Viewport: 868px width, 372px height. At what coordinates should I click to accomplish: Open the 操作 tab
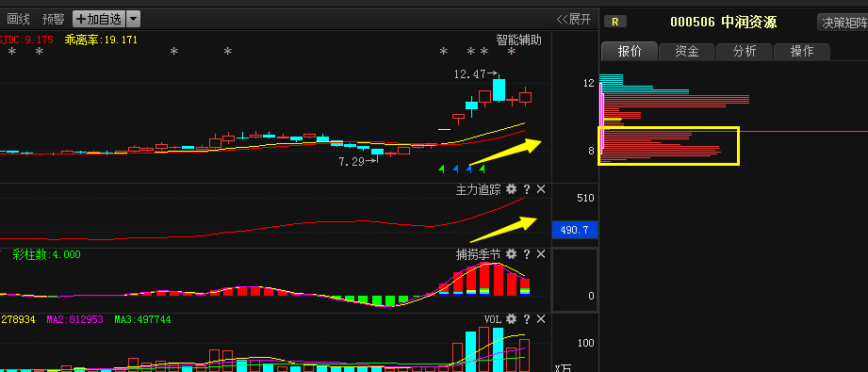[x=802, y=52]
